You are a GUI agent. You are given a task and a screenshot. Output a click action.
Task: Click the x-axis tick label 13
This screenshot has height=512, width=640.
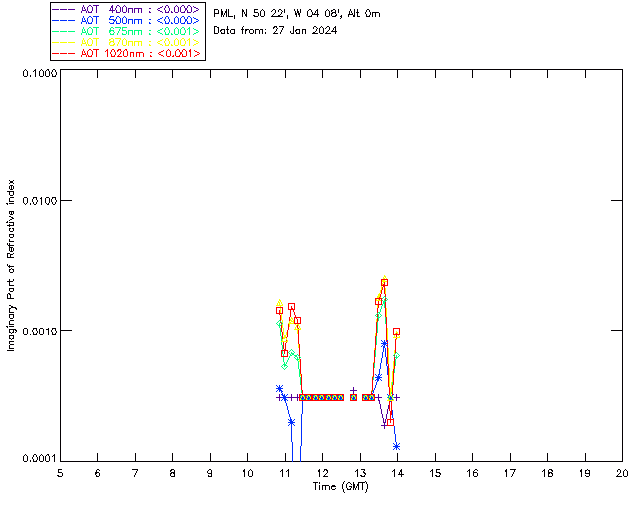(x=360, y=473)
